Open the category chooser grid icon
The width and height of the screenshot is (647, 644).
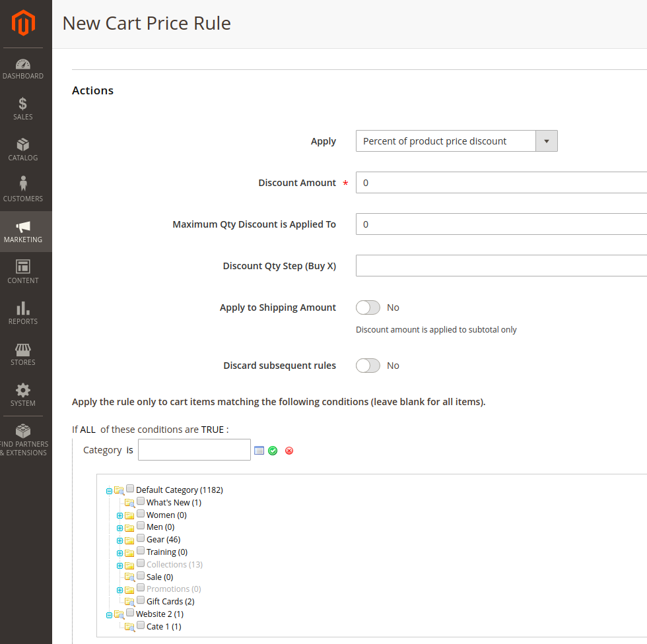pyautogui.click(x=259, y=450)
